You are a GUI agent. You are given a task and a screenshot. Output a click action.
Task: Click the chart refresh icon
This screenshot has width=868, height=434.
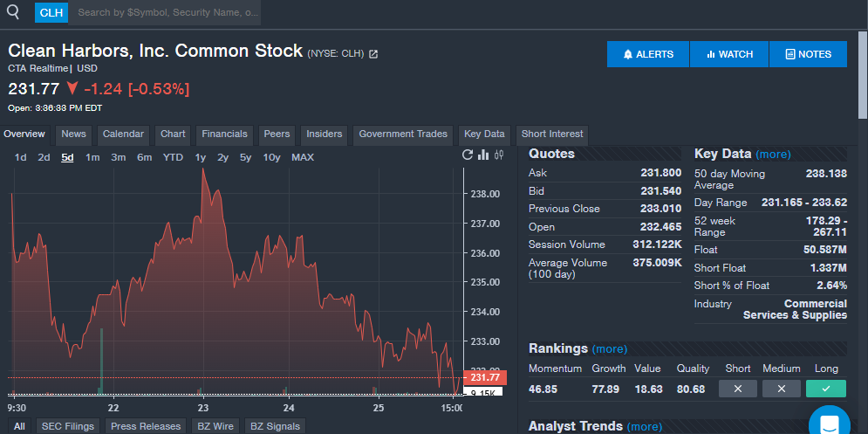468,155
